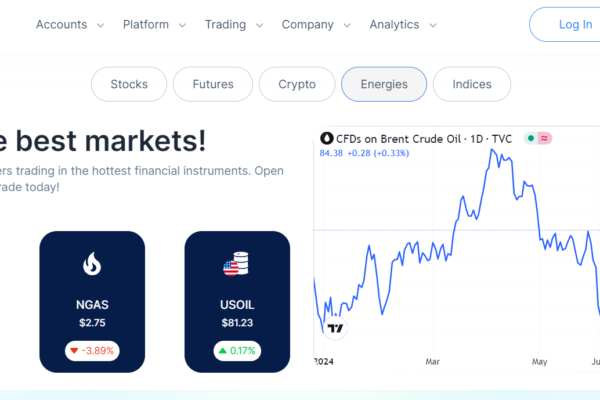Open the Analytics menu
The image size is (600, 400).
point(403,24)
